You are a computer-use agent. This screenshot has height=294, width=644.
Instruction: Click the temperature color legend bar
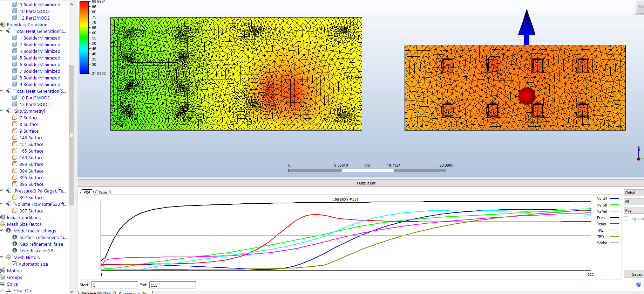click(84, 37)
